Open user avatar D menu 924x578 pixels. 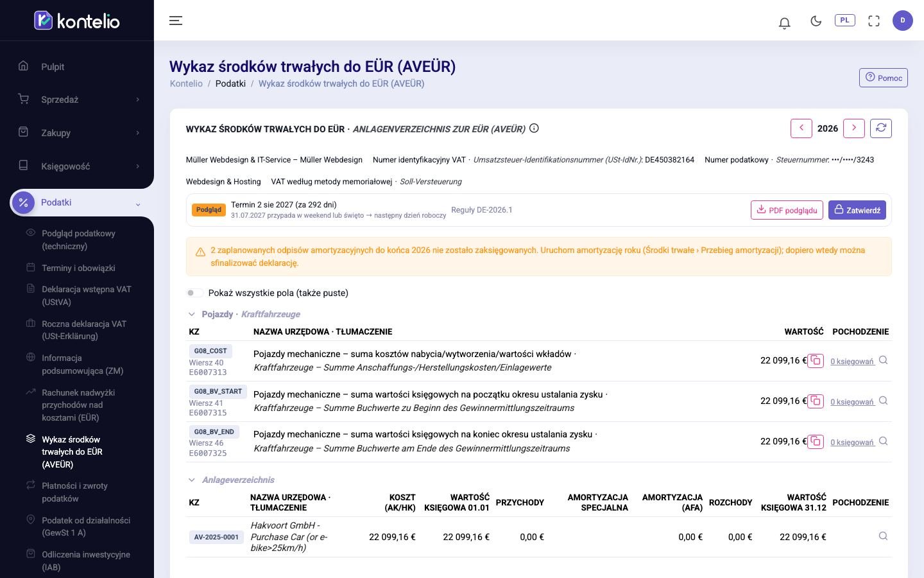[x=903, y=21]
